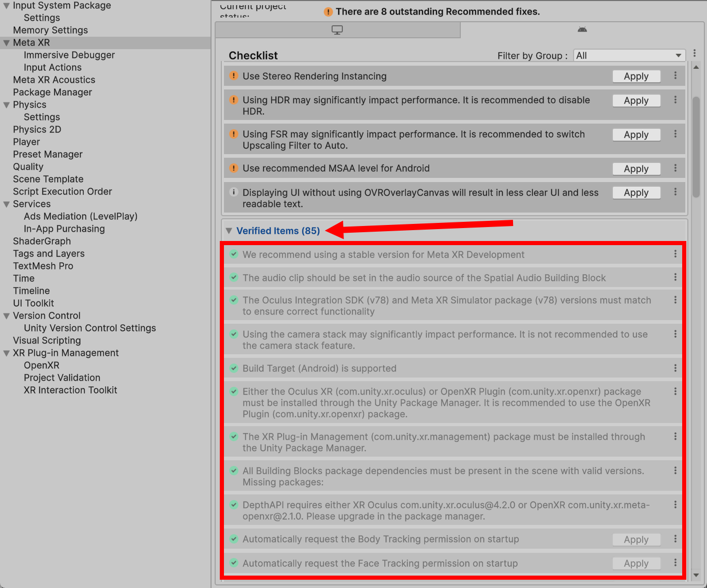
Task: Open Package Manager settings
Action: tap(53, 92)
